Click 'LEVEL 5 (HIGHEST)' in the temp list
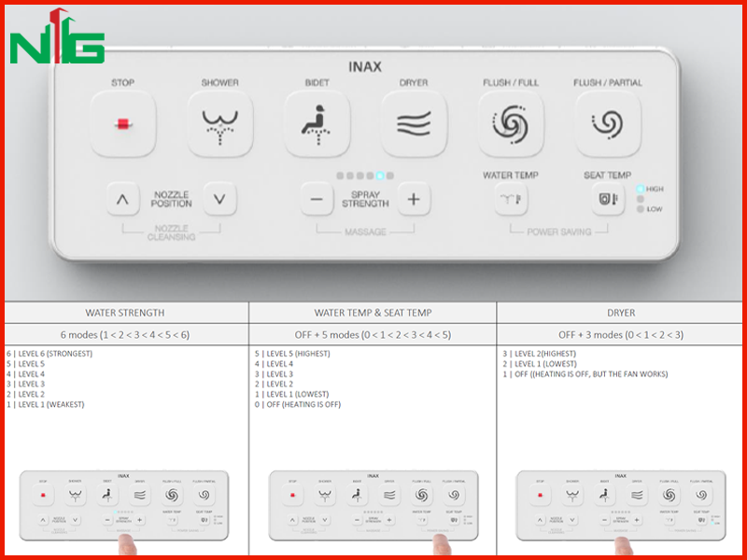 point(292,354)
